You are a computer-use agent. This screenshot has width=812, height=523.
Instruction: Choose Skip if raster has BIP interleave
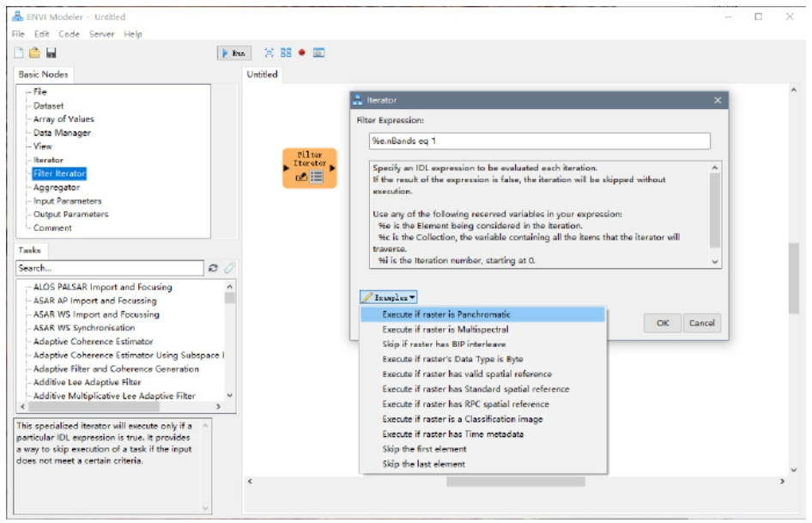482,344
